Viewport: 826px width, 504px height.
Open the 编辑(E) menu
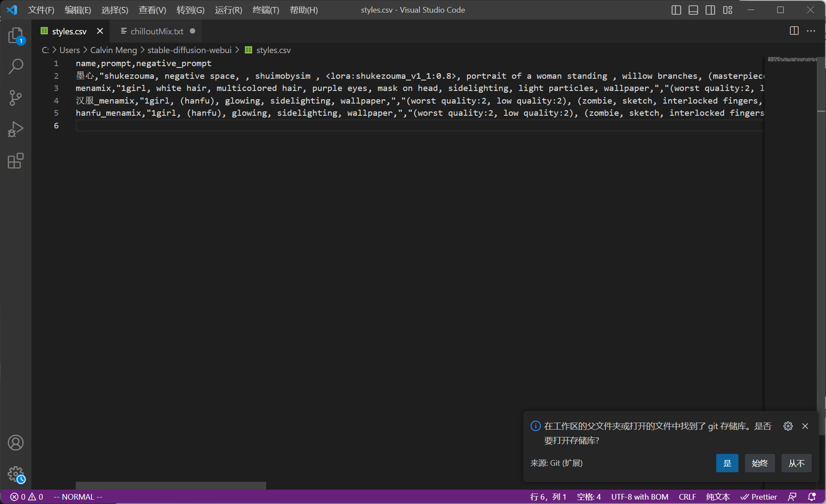pyautogui.click(x=78, y=10)
